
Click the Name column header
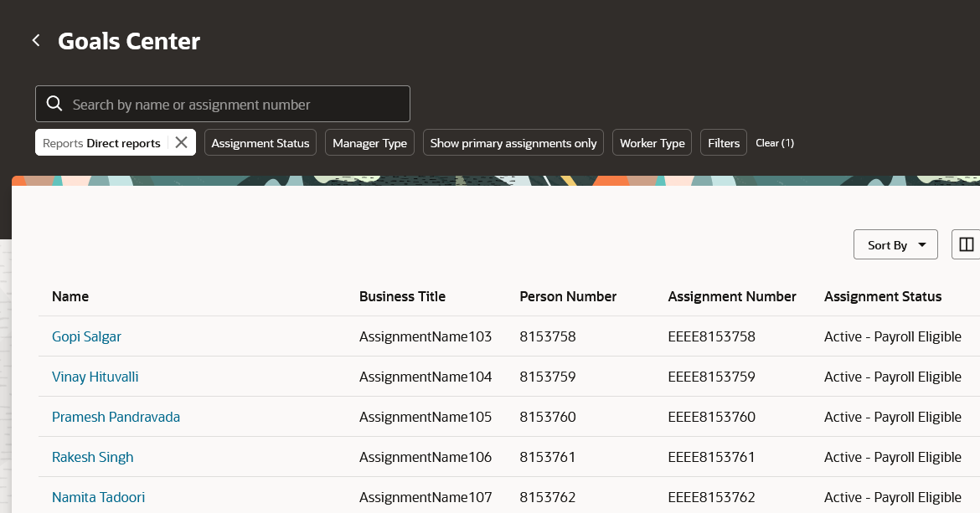point(70,296)
